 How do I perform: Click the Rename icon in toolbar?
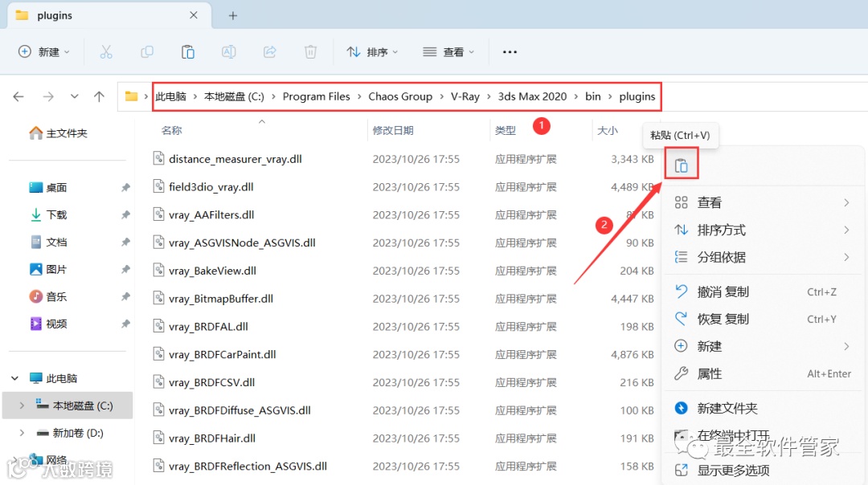(228, 52)
